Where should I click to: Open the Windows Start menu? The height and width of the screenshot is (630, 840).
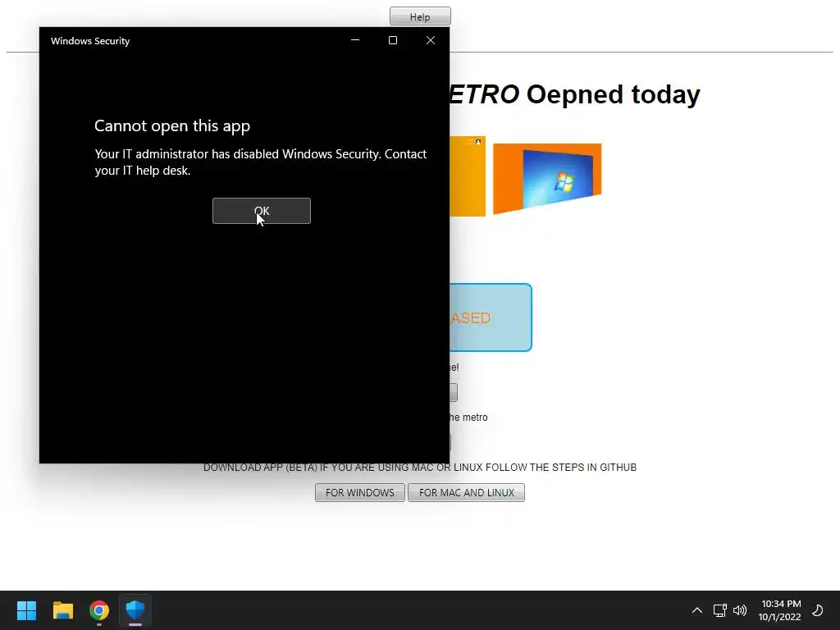(26, 610)
